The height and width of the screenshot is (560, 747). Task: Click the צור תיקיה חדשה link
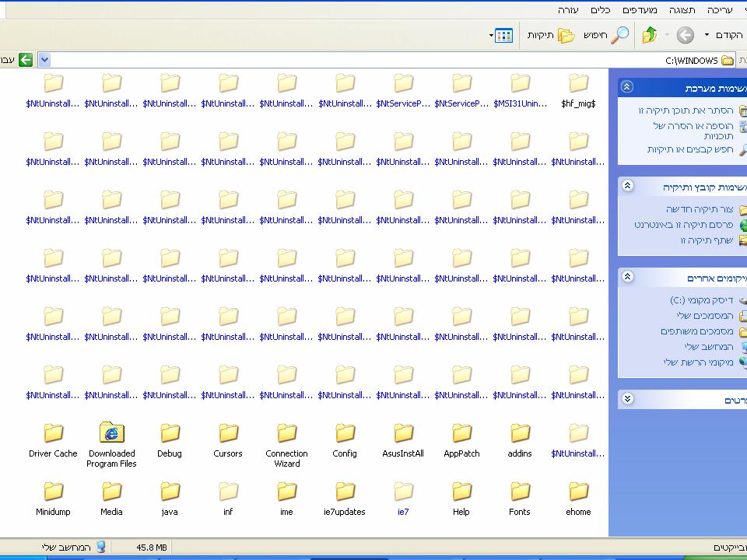(x=700, y=209)
